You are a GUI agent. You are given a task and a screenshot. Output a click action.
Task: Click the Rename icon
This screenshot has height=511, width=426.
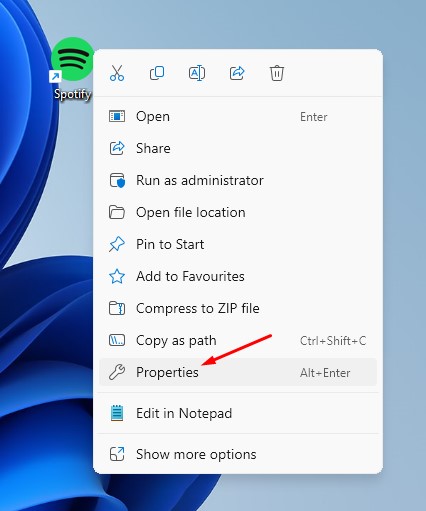tap(197, 73)
